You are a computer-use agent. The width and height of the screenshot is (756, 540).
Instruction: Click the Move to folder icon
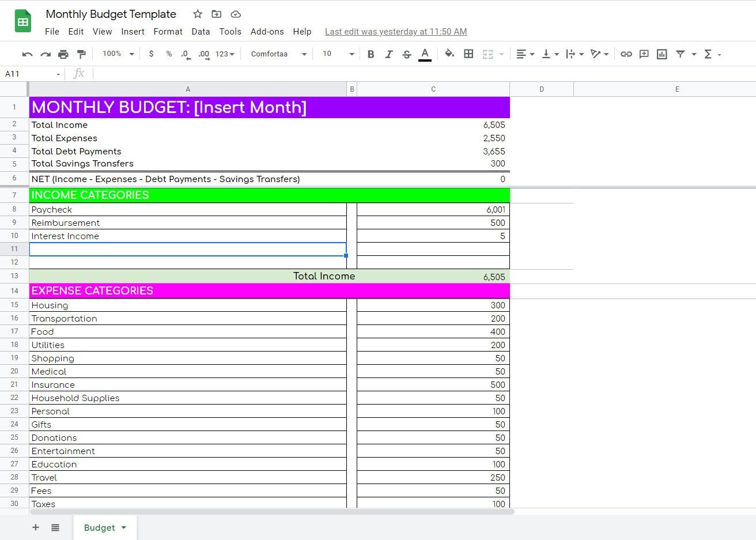point(217,14)
